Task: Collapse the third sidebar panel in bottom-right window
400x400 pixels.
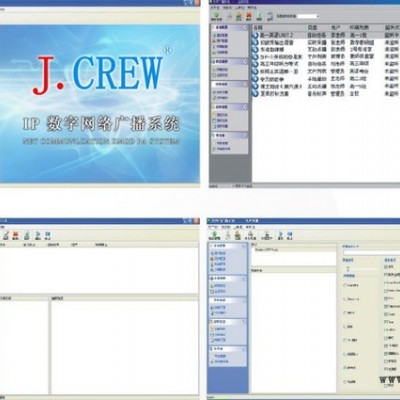Action: click(x=244, y=300)
